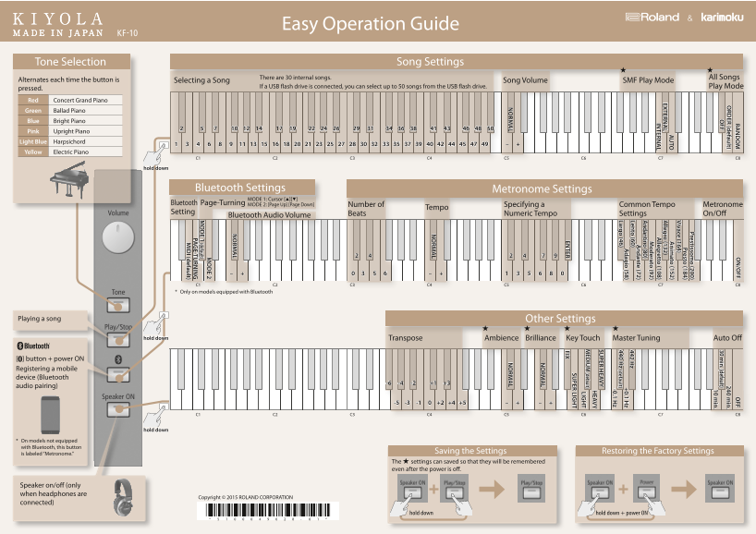
Task: Click the star above Ambience
Action: 485,328
